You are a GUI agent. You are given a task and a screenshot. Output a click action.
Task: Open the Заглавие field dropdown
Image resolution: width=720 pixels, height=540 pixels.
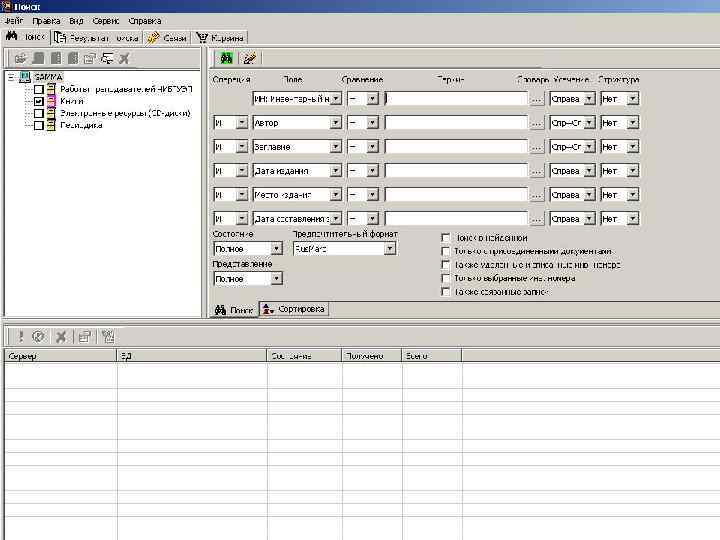point(336,147)
